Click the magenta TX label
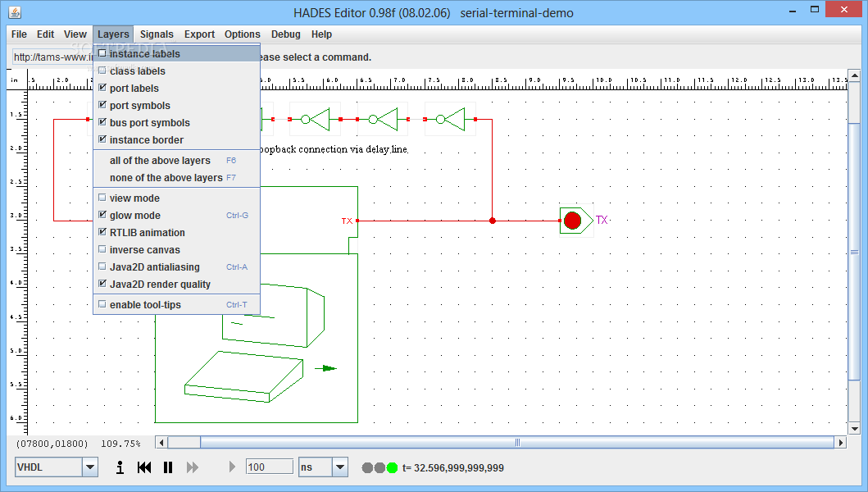868x492 pixels. (x=602, y=220)
